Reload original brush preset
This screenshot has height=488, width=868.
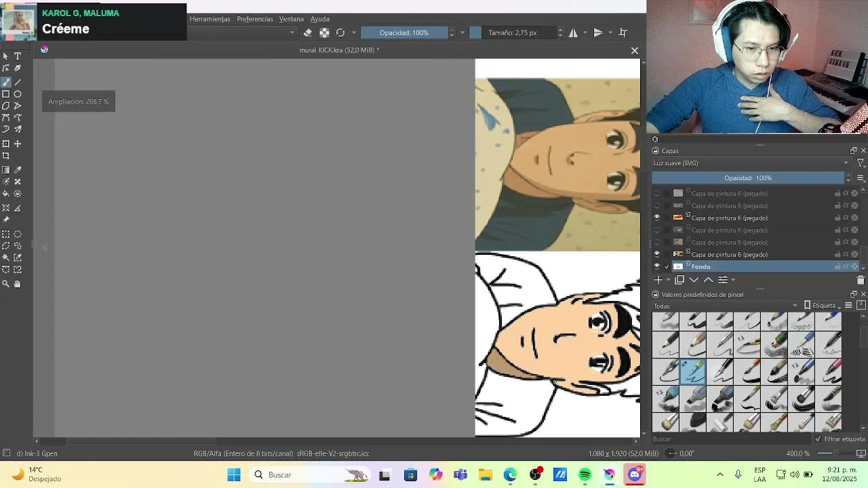340,33
